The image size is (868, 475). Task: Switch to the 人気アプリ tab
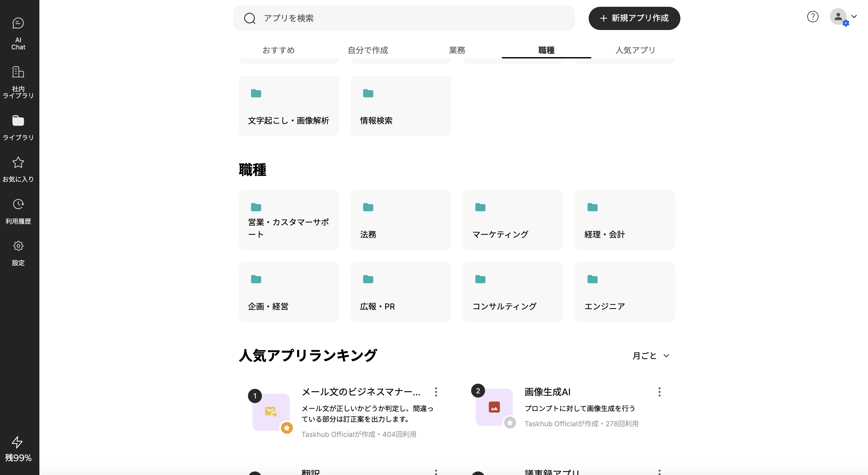tap(635, 50)
